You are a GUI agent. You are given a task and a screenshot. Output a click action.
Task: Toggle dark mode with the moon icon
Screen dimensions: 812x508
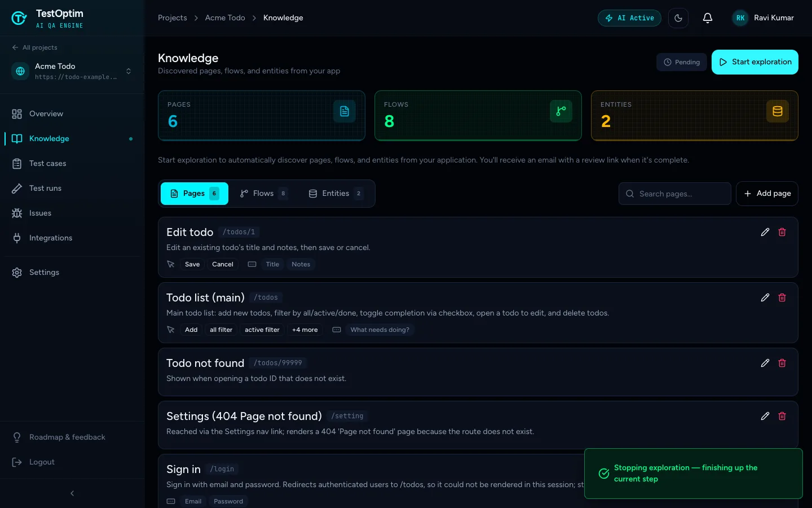click(x=678, y=18)
